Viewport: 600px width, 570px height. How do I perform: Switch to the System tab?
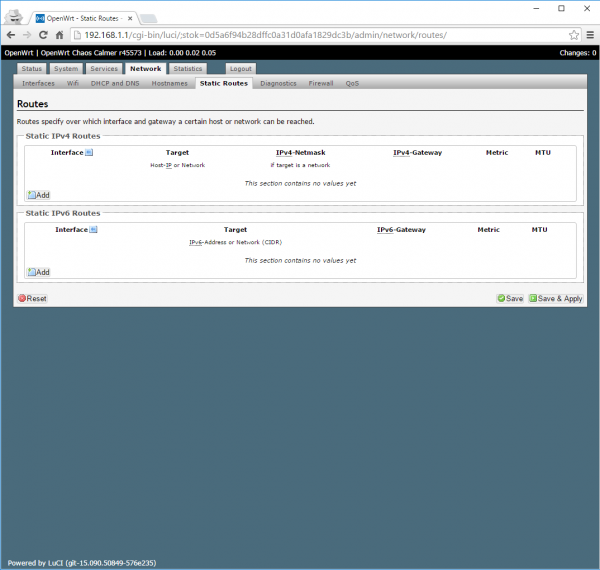tap(66, 69)
